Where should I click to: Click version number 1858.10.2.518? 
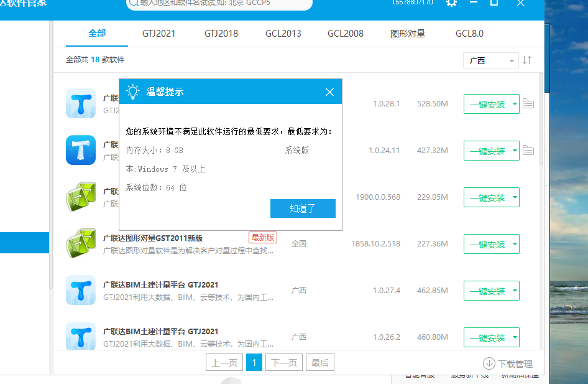point(376,243)
